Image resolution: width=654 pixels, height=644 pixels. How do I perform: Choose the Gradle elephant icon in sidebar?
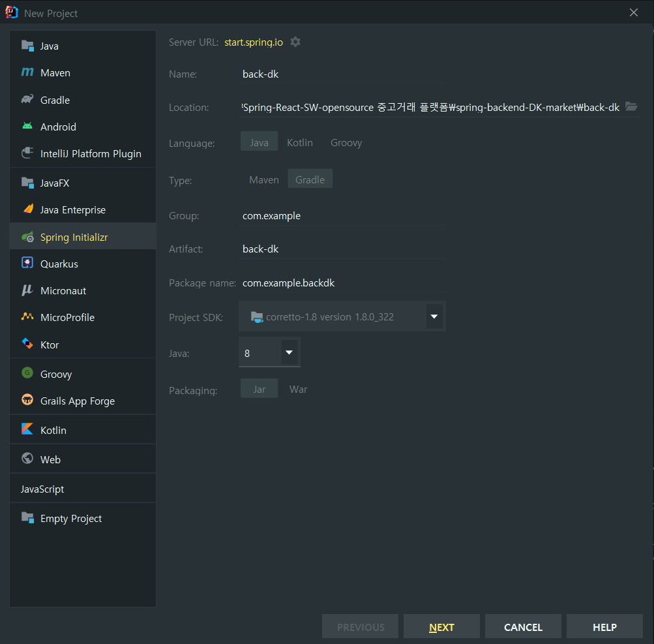pos(27,99)
